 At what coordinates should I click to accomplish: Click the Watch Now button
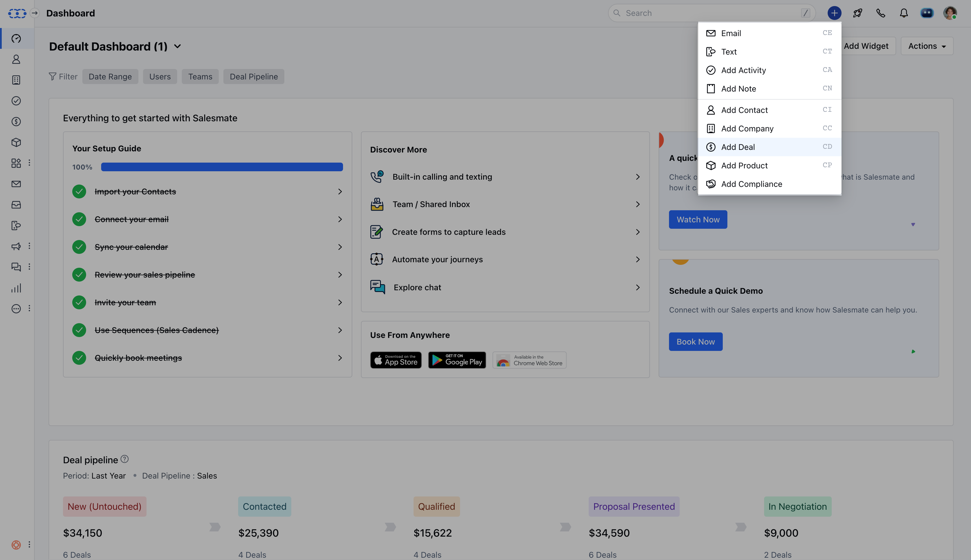coord(698,219)
